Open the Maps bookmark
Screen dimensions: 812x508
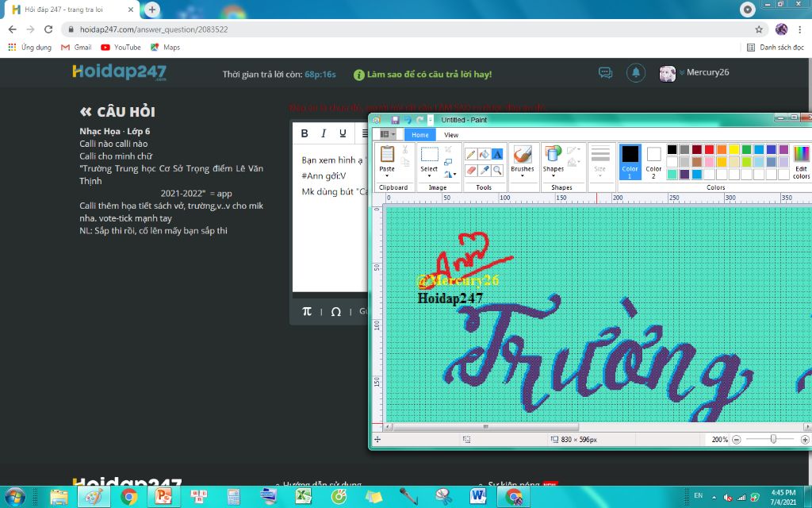coord(165,47)
